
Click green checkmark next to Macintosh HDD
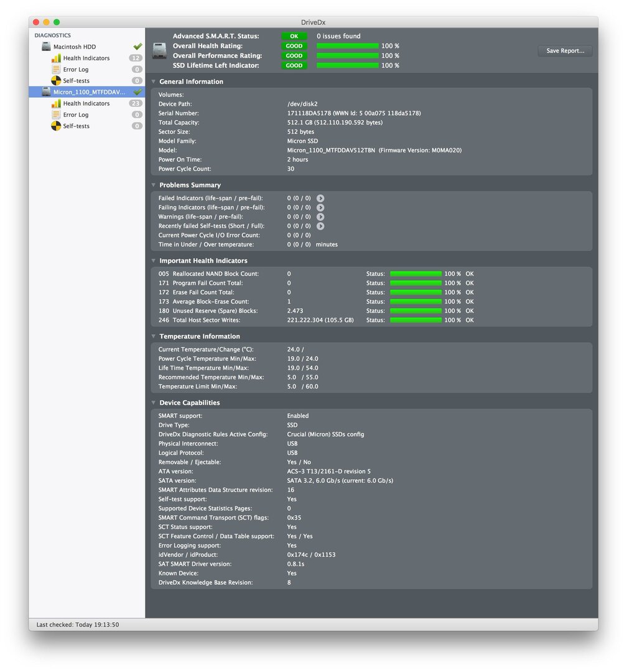[x=137, y=46]
